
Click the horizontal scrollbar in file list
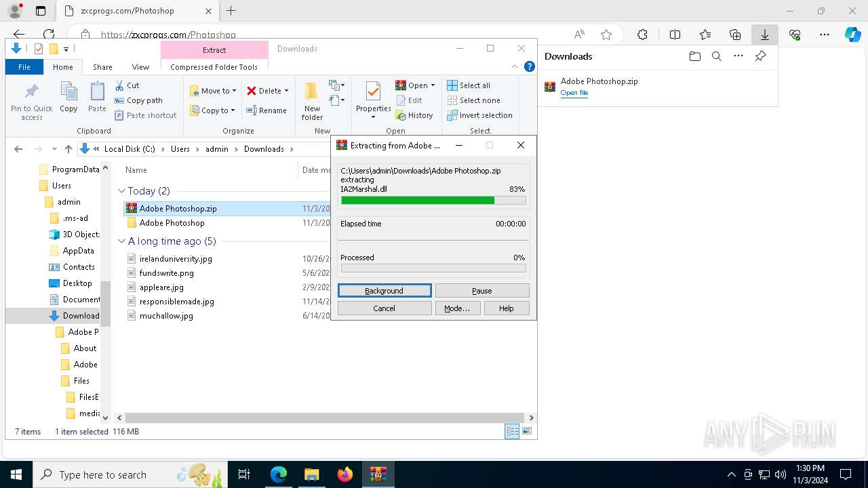point(325,418)
